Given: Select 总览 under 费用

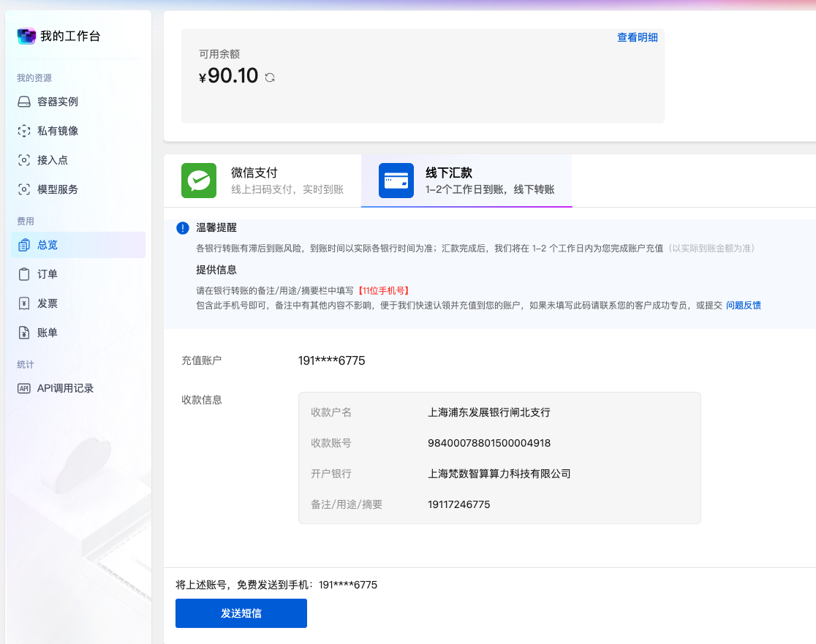Looking at the screenshot, I should pyautogui.click(x=78, y=244).
